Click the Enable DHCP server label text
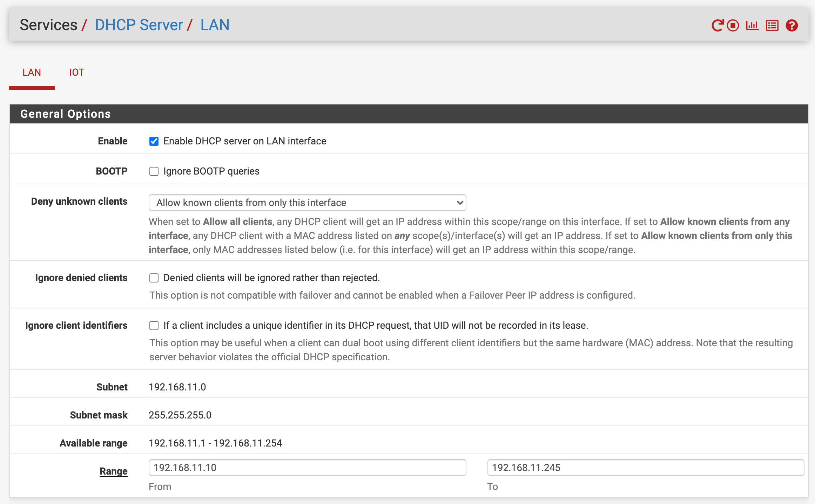 [x=245, y=141]
